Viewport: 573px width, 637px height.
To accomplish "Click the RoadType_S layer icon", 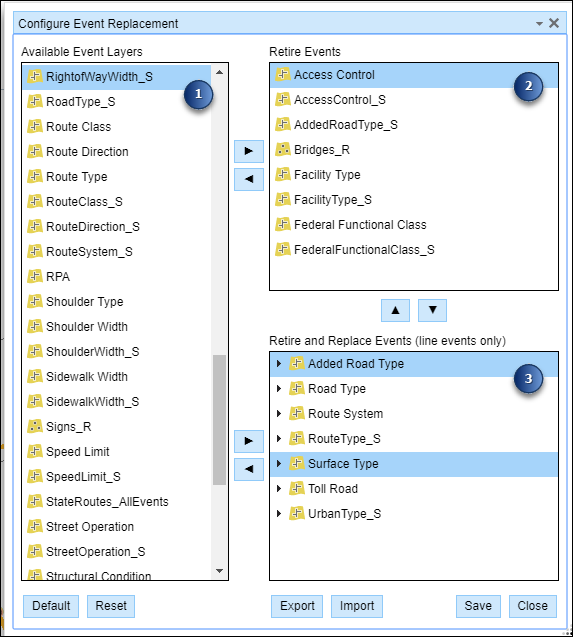I will [x=35, y=101].
